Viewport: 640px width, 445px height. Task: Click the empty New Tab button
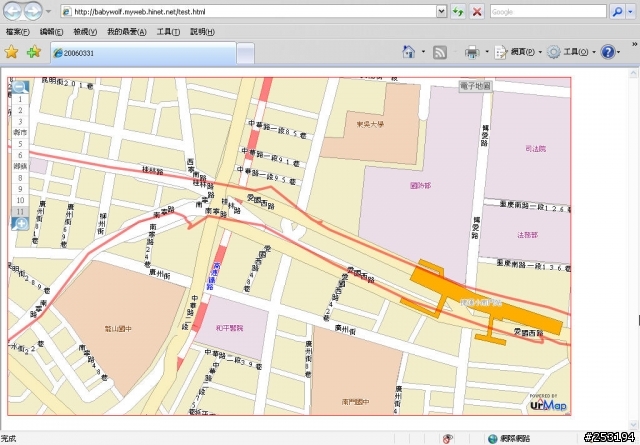pyautogui.click(x=245, y=53)
